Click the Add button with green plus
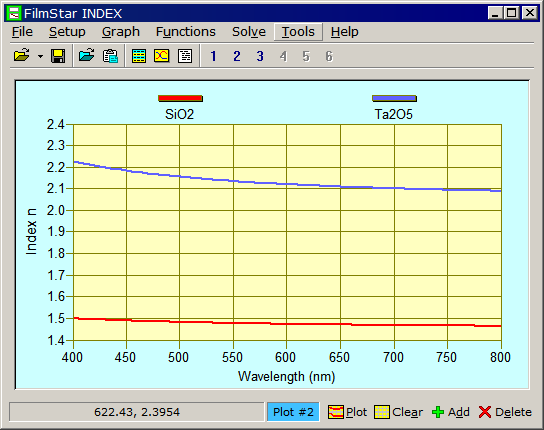 451,412
